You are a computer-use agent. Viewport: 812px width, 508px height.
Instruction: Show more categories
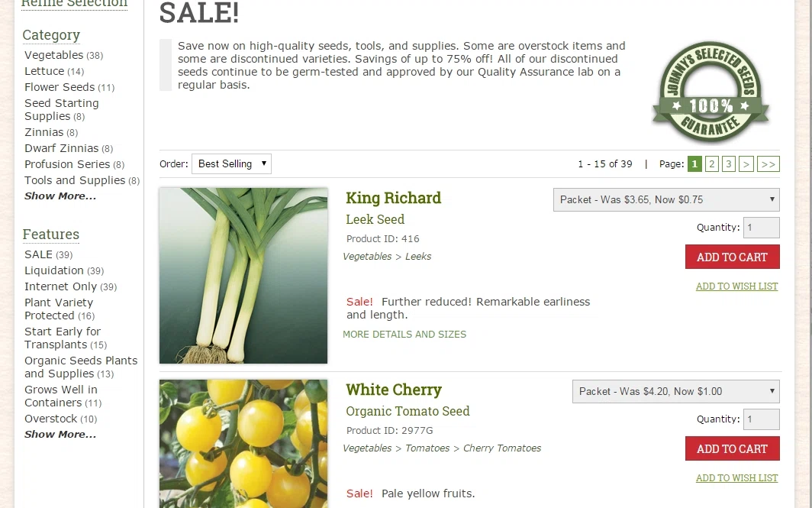(x=60, y=196)
